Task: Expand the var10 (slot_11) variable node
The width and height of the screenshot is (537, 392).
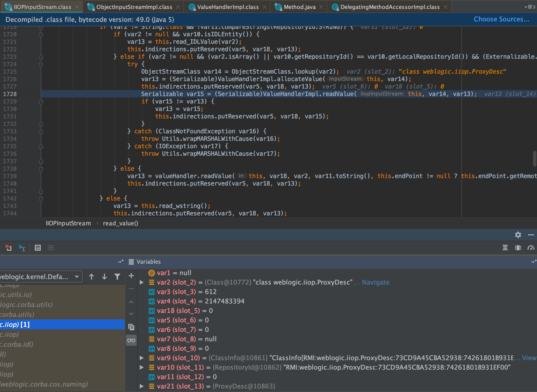Action: 142,367
